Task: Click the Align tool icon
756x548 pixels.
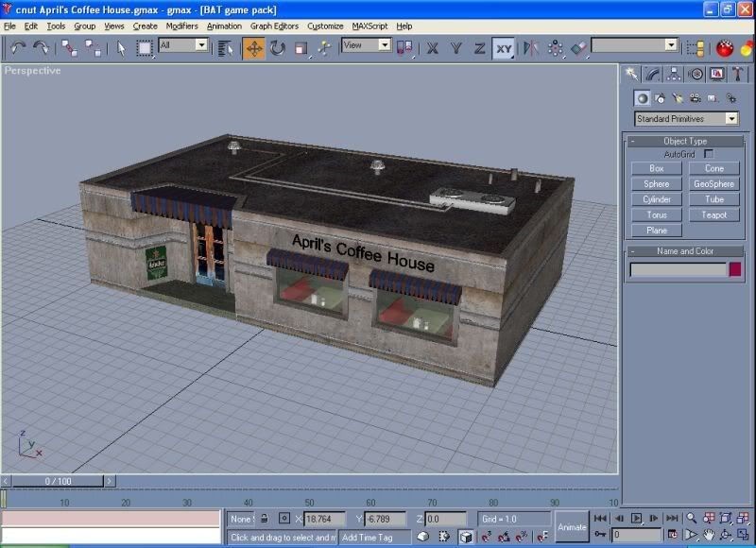Action: [x=578, y=48]
